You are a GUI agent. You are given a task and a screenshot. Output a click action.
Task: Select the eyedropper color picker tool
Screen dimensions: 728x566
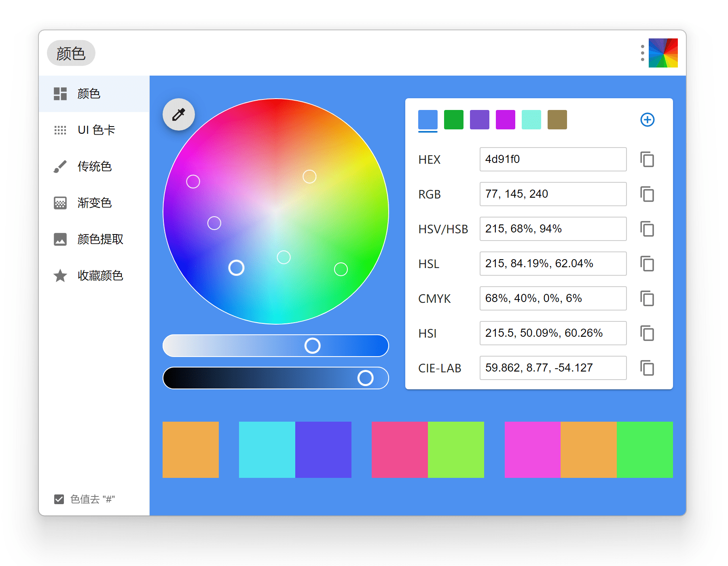coord(178,114)
